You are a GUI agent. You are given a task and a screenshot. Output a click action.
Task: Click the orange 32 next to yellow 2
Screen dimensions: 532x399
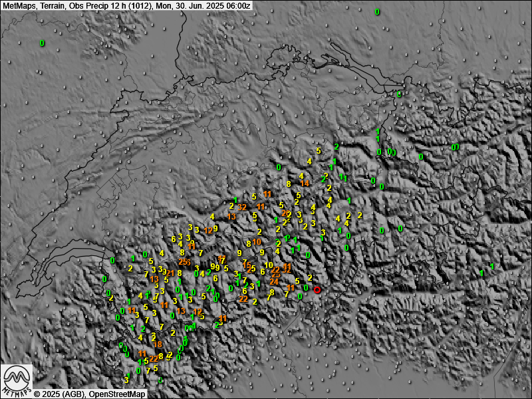click(242, 207)
